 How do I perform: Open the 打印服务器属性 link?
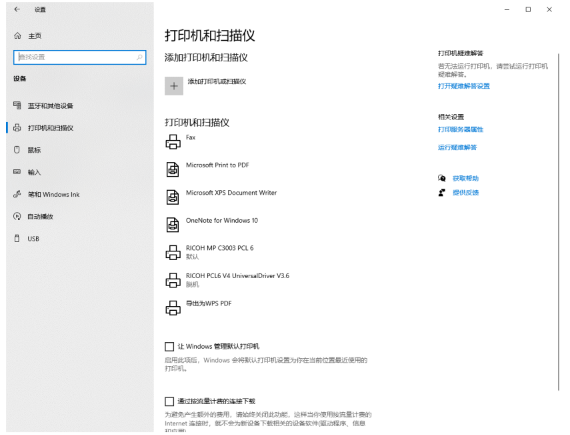pyautogui.click(x=461, y=129)
